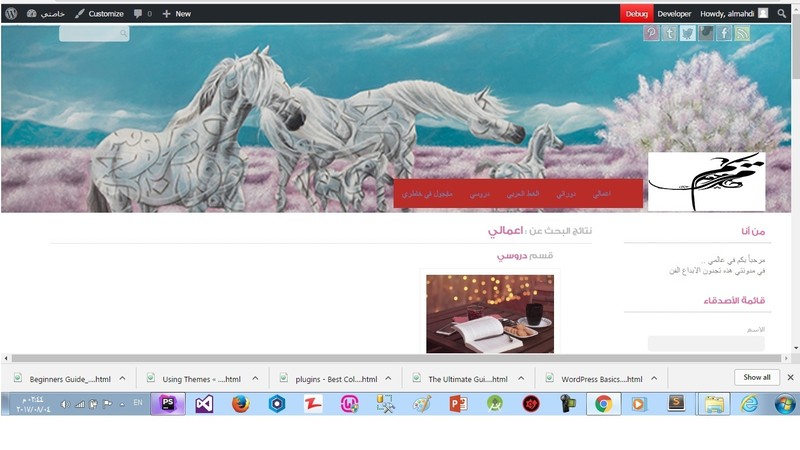
Task: Expand options for The Ultimate Gui download
Action: coord(521,378)
